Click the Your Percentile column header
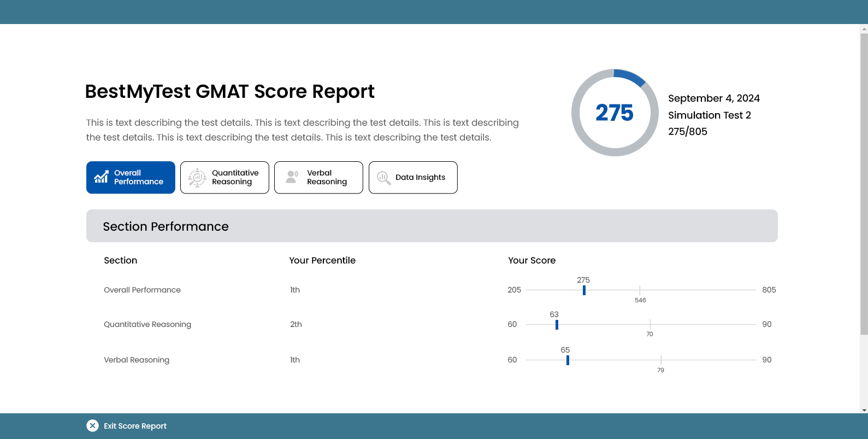Viewport: 868px width, 439px height. (x=322, y=260)
